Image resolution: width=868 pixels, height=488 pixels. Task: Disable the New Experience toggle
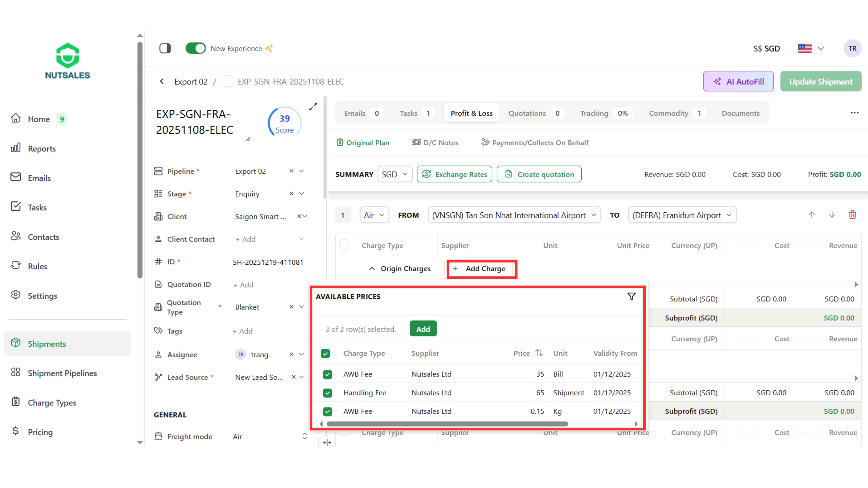click(195, 48)
